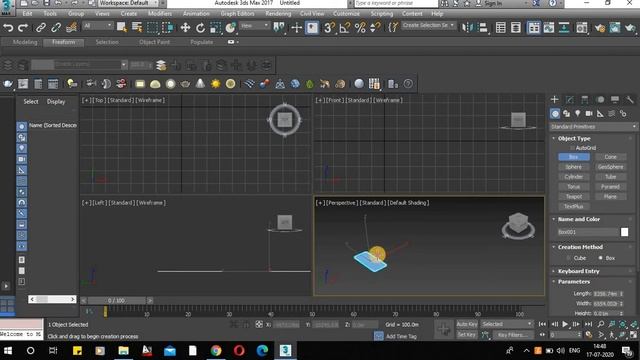
Task: Switch to the Modeling ribbon tab
Action: pyautogui.click(x=25, y=42)
